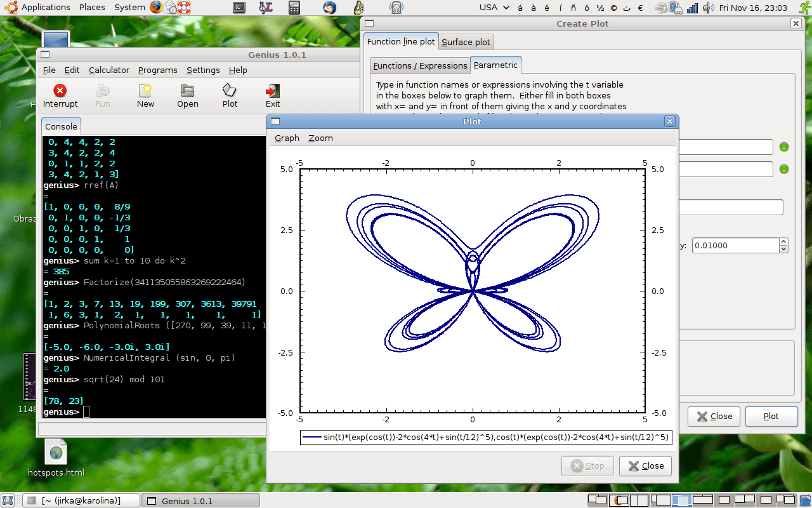Open plotting via the Plot toolbar icon
This screenshot has height=508, width=812.
click(229, 95)
